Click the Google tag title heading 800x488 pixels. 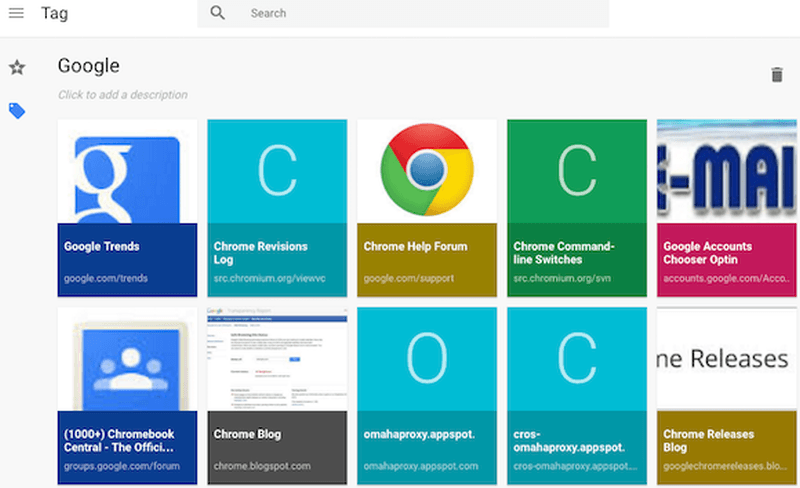point(89,66)
